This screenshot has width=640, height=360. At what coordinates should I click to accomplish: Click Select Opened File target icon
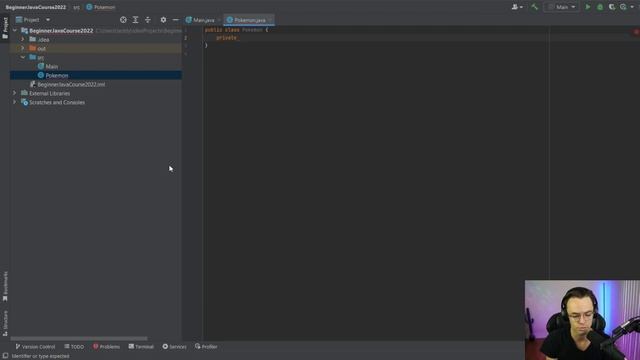pyautogui.click(x=123, y=20)
